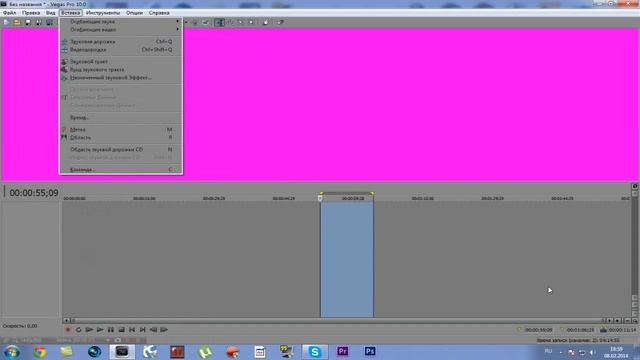Open the Файл menu

coord(9,13)
